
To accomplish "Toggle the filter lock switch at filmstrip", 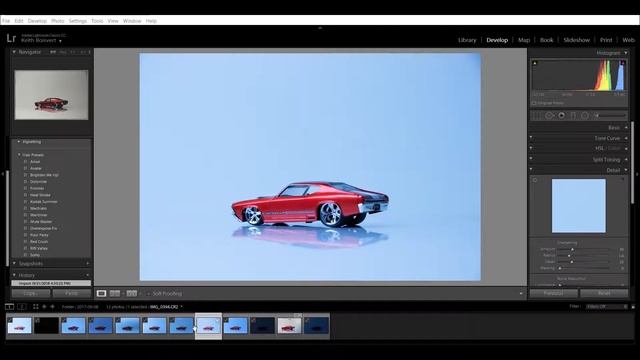I will pos(633,307).
